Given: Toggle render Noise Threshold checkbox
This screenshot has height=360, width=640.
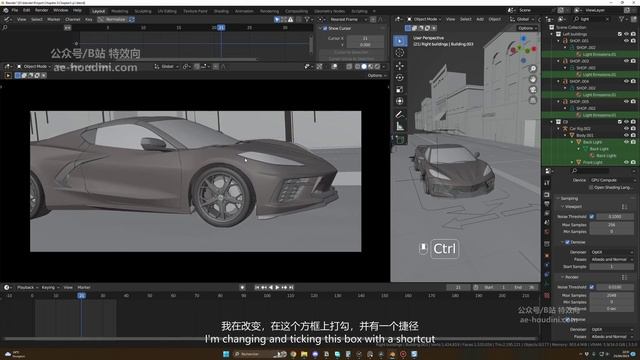Looking at the screenshot, I should [x=591, y=287].
